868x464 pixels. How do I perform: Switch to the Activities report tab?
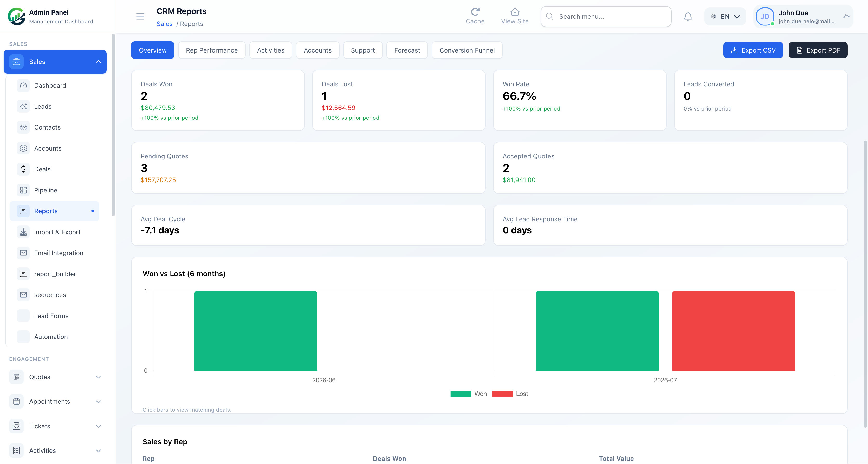coord(271,50)
